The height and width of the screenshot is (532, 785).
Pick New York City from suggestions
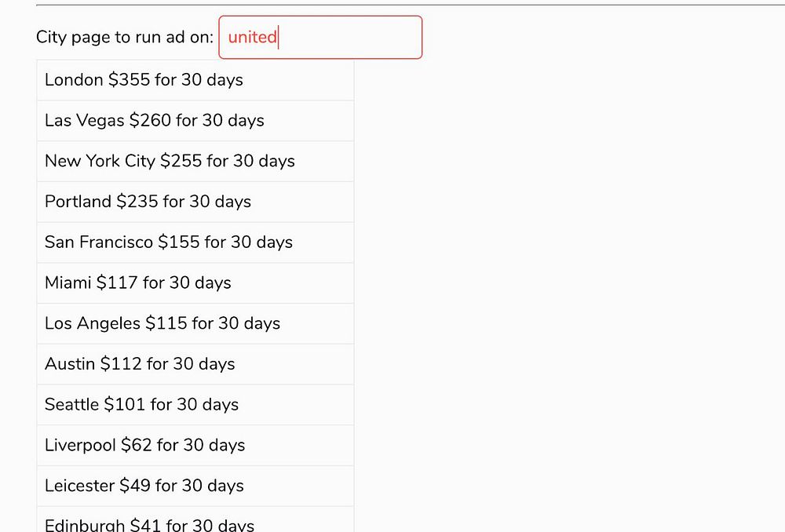pos(195,162)
